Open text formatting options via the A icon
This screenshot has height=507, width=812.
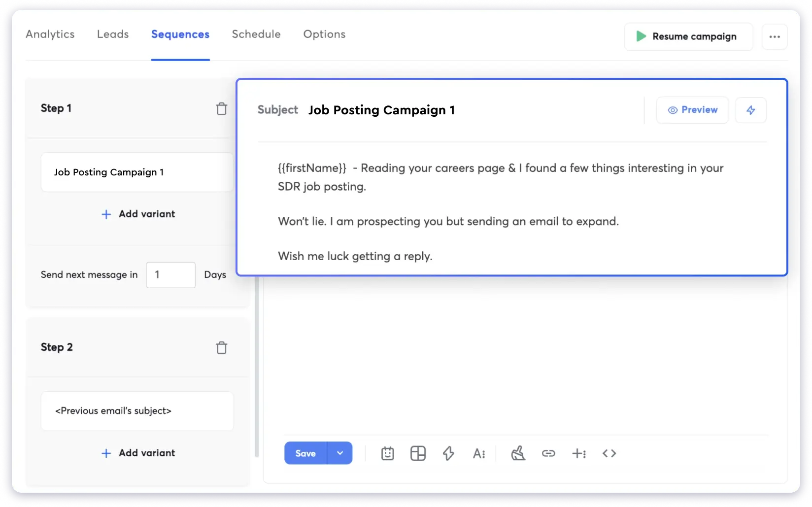pos(479,453)
